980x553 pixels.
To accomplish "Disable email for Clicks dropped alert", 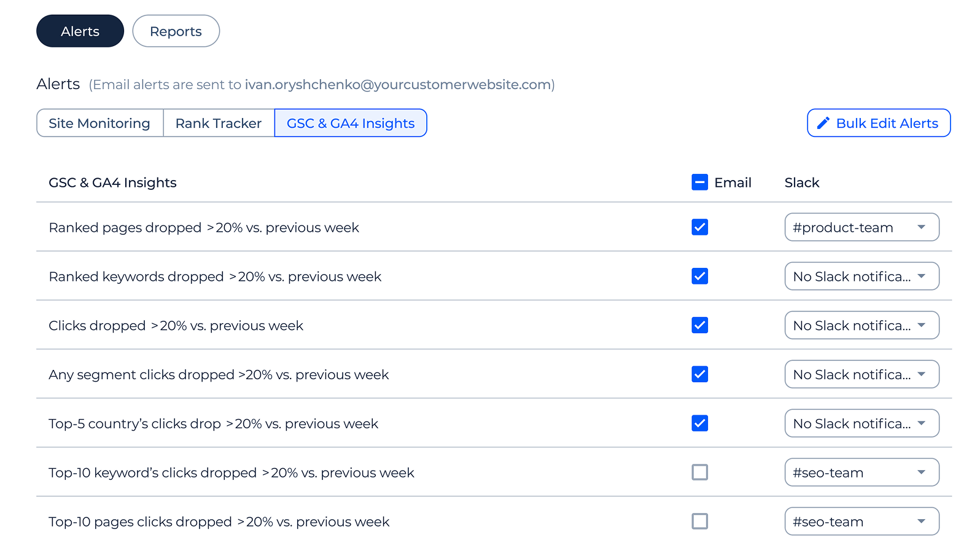I will (x=699, y=325).
